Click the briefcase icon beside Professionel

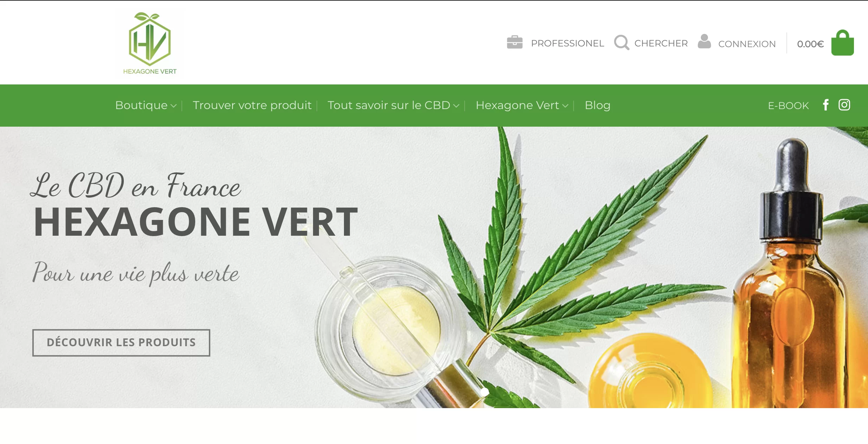pyautogui.click(x=515, y=42)
